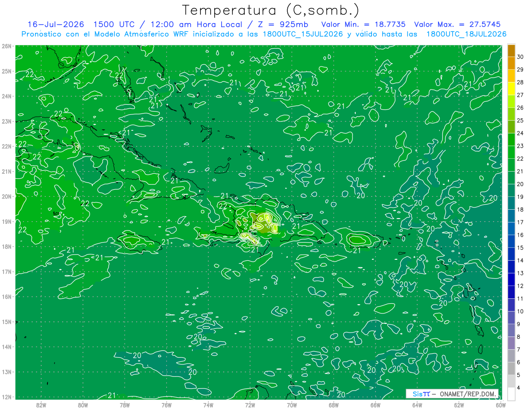Click latitude axis label "18N"
Image resolution: width=532 pixels, height=411 pixels.
[x=6, y=247]
